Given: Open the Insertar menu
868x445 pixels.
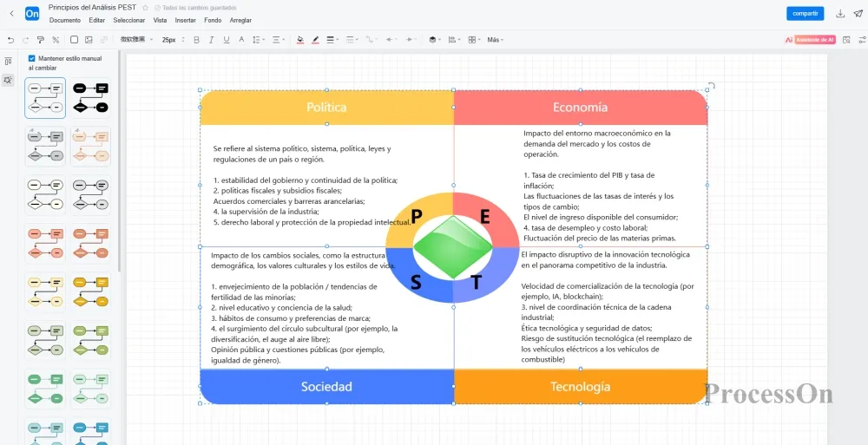Looking at the screenshot, I should pos(185,20).
